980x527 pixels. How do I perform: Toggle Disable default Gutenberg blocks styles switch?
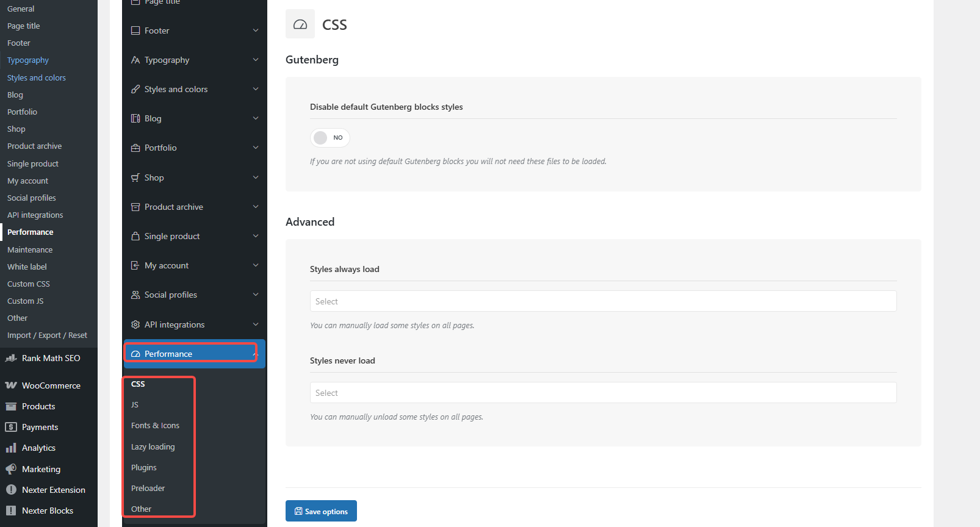click(330, 138)
